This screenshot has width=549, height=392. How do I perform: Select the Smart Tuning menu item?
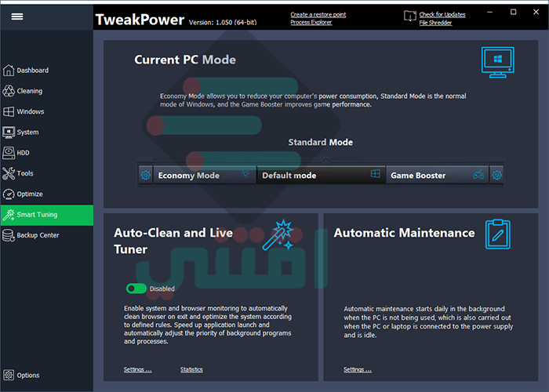pyautogui.click(x=47, y=215)
